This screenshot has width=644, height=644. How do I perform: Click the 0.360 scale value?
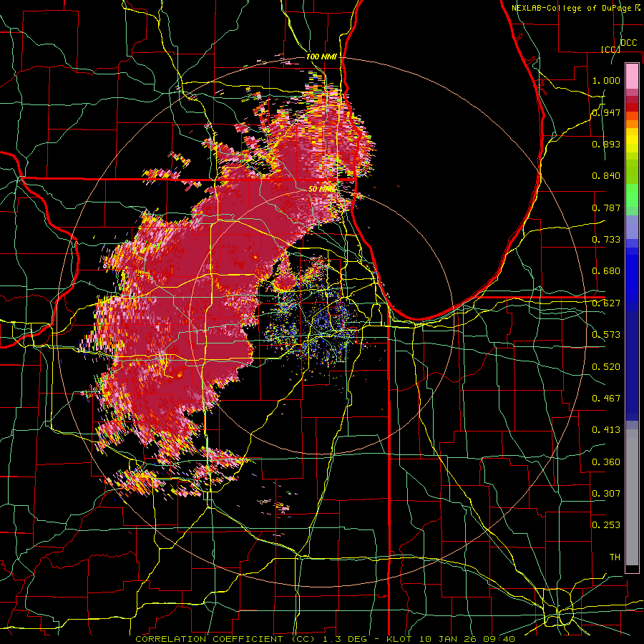(x=606, y=462)
